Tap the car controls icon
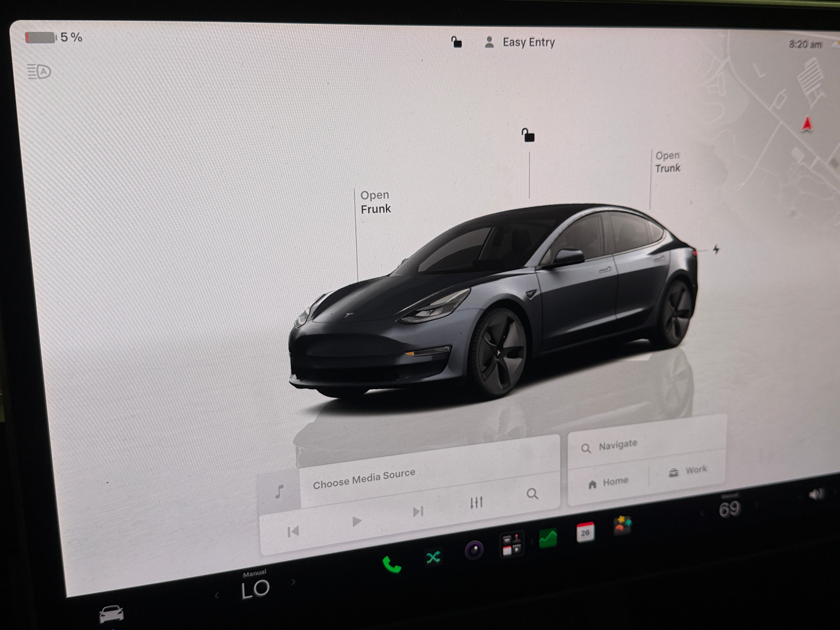Image resolution: width=840 pixels, height=630 pixels. point(111,614)
